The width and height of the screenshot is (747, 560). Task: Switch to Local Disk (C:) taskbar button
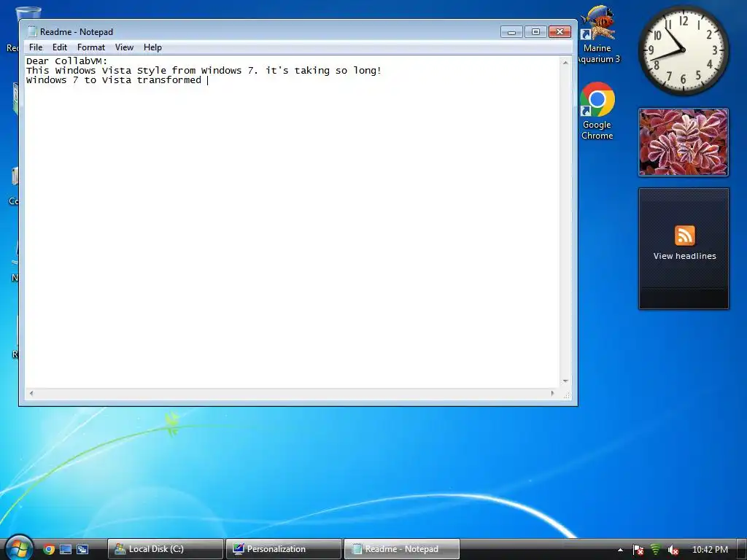coord(166,549)
